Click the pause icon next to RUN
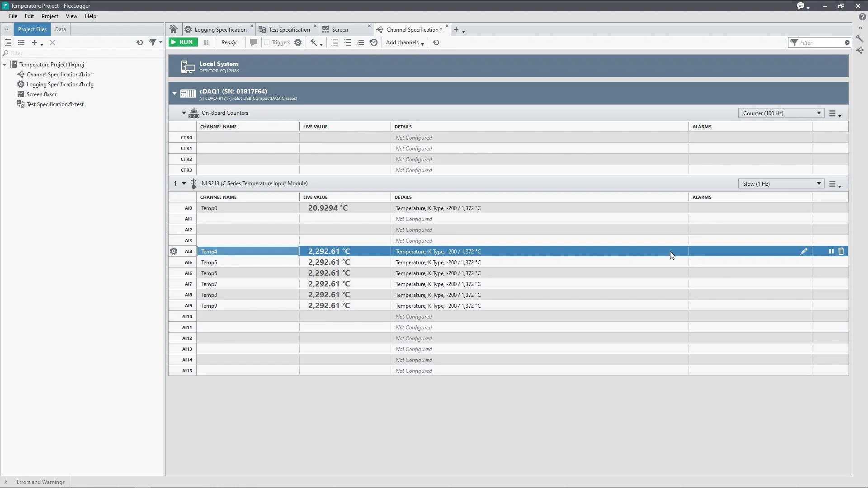This screenshot has height=488, width=868. pyautogui.click(x=206, y=42)
